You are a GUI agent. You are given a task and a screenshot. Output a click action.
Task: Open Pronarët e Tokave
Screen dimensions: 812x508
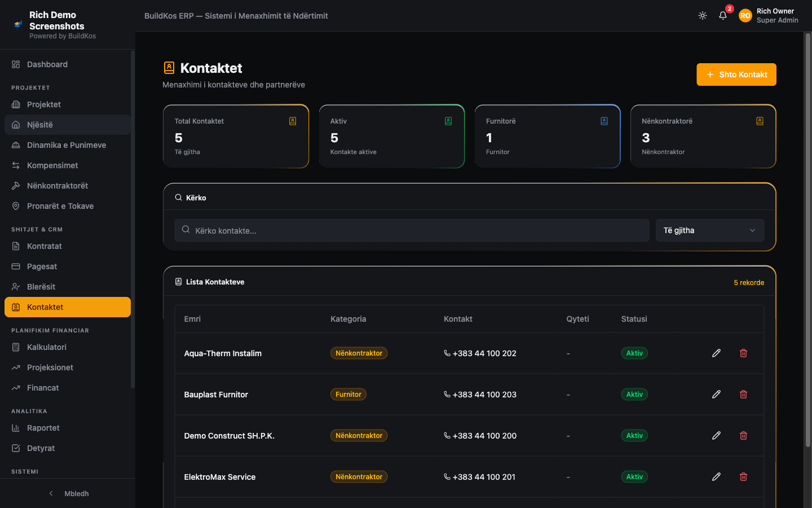[x=68, y=206]
